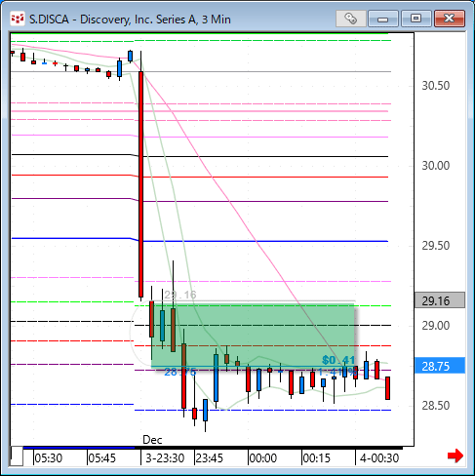Click the large red candlestick bar
475x476 pixels.
point(140,184)
